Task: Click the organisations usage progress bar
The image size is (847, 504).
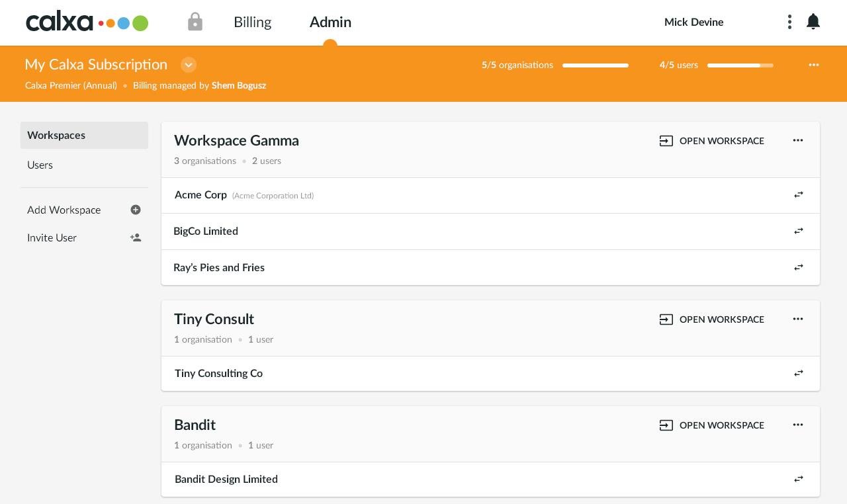Action: point(596,65)
